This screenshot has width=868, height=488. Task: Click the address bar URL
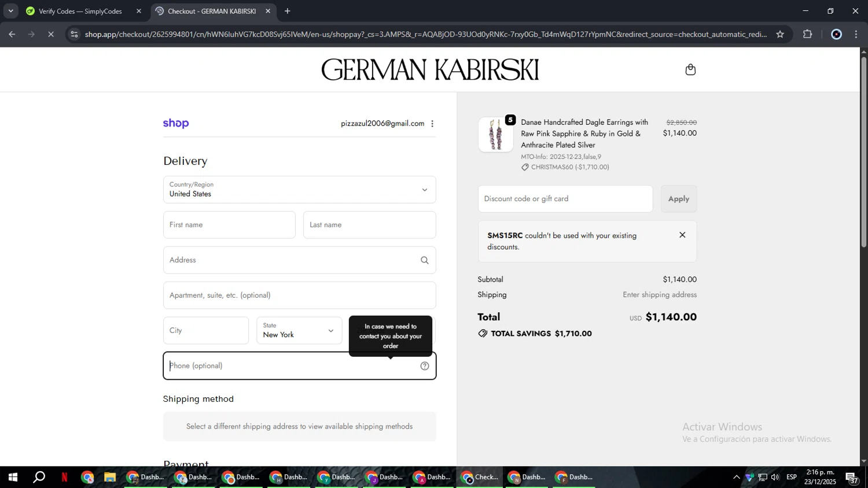426,34
